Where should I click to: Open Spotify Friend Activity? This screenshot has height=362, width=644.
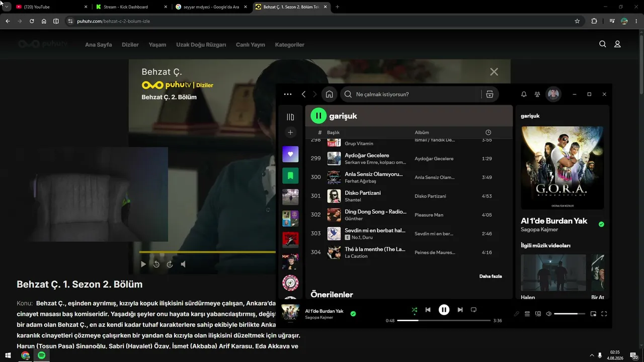(537, 94)
